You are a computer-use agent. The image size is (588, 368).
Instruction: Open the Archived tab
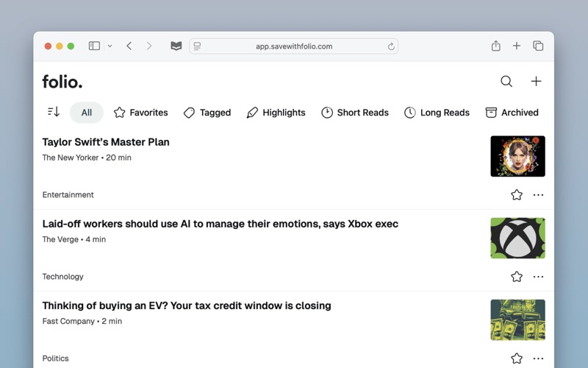point(512,113)
